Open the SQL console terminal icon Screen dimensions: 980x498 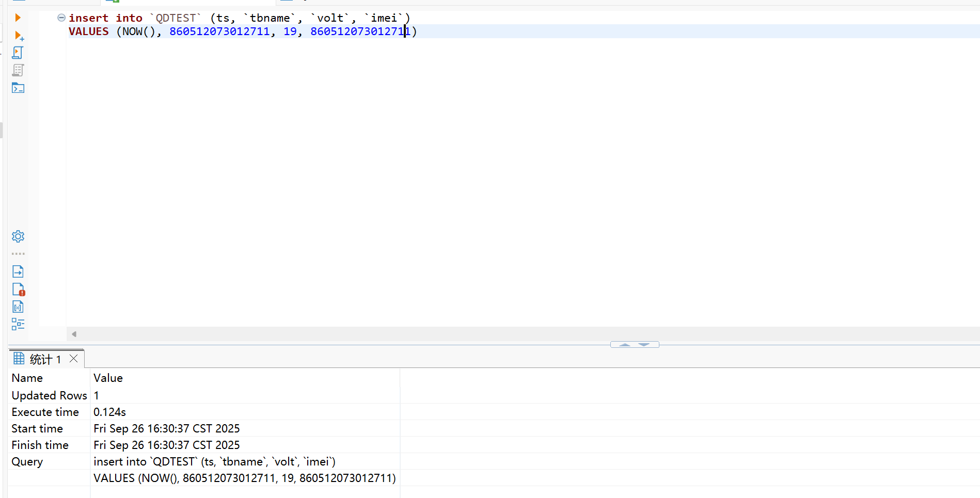(x=18, y=88)
